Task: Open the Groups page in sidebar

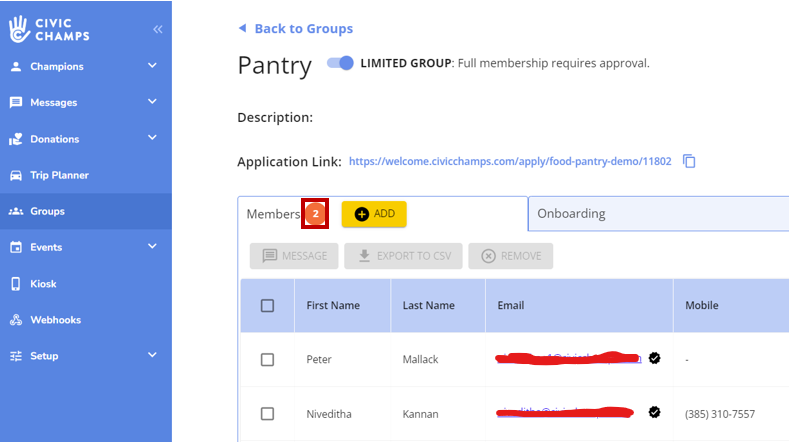Action: point(47,211)
